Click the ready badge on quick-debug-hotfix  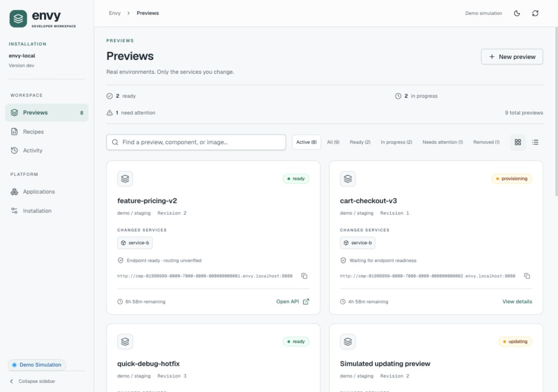pyautogui.click(x=296, y=341)
